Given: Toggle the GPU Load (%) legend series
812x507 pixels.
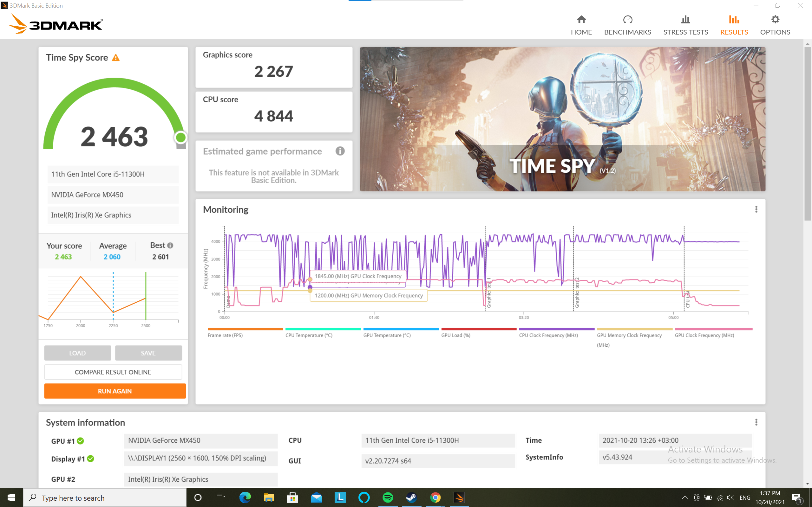Looking at the screenshot, I should click(456, 335).
